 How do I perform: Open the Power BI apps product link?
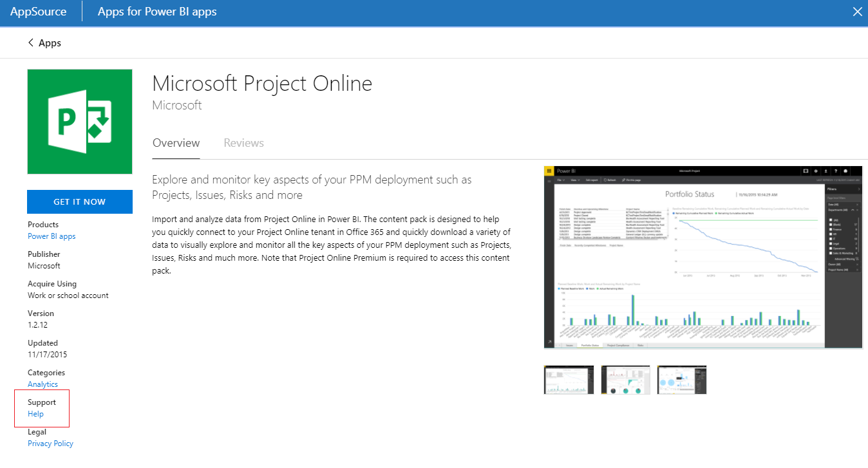point(52,236)
